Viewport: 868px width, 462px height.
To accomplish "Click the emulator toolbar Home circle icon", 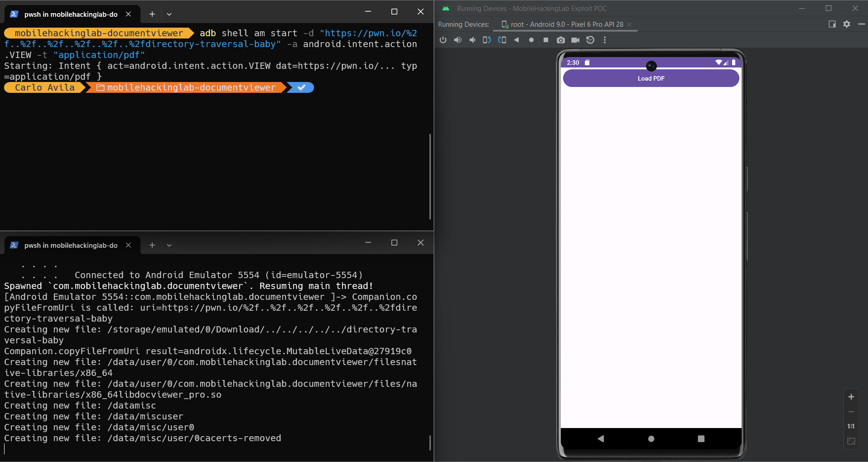I will point(531,40).
